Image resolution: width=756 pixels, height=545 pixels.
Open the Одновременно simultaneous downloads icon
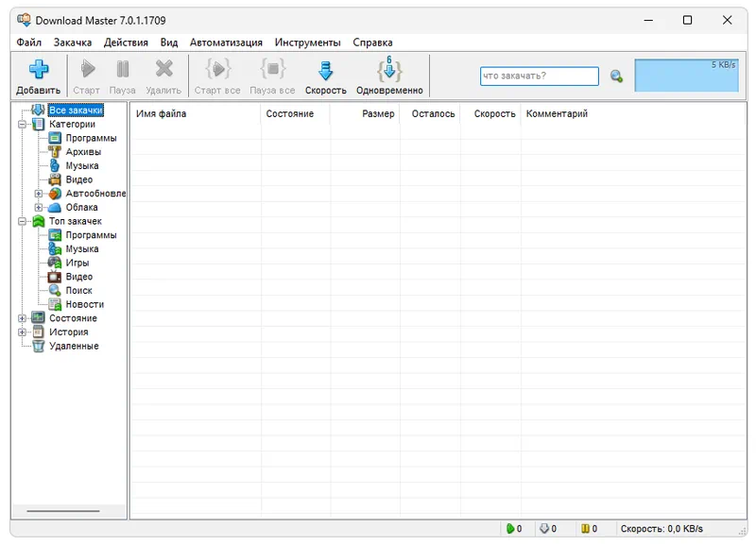tap(389, 69)
